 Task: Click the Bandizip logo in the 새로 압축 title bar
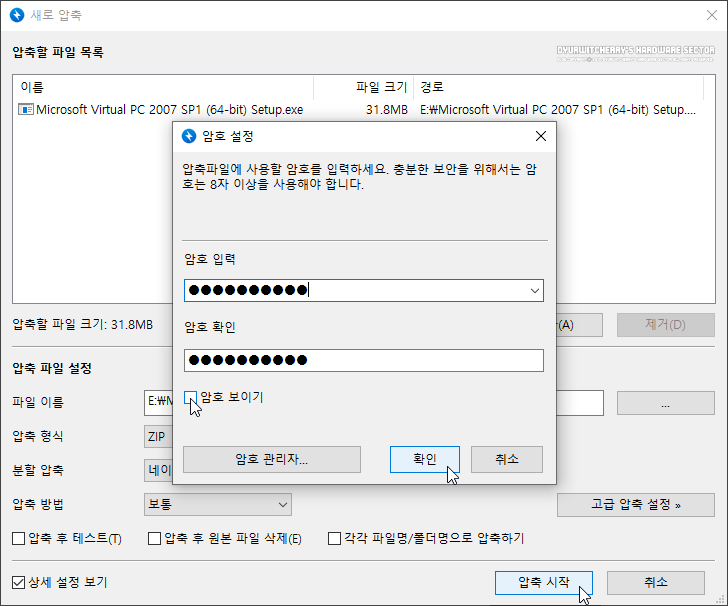(x=17, y=15)
